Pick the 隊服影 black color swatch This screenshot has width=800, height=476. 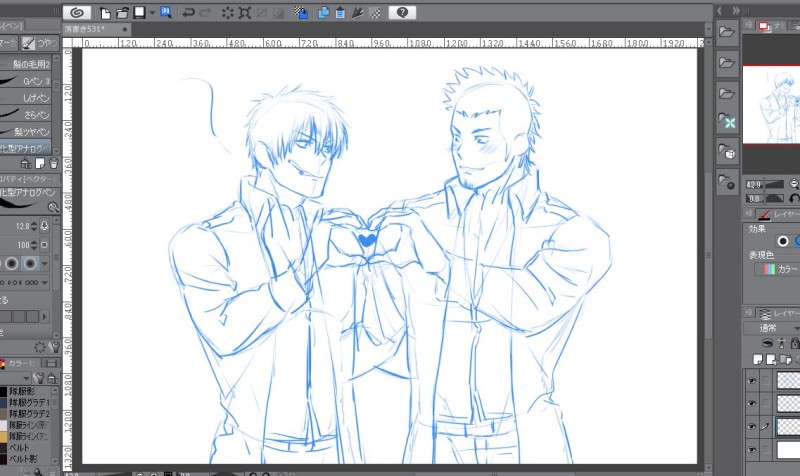point(3,392)
